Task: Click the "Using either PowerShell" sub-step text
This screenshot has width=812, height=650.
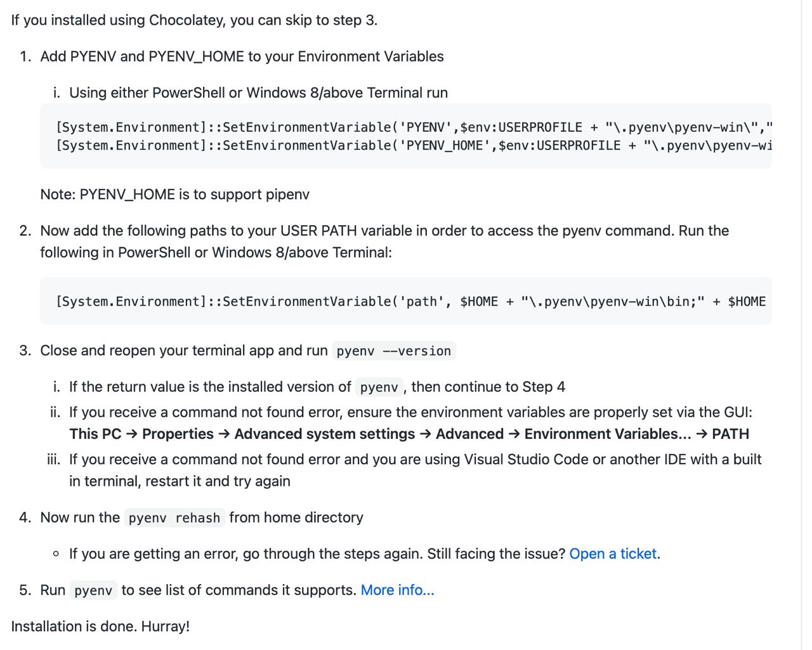Action: [258, 93]
